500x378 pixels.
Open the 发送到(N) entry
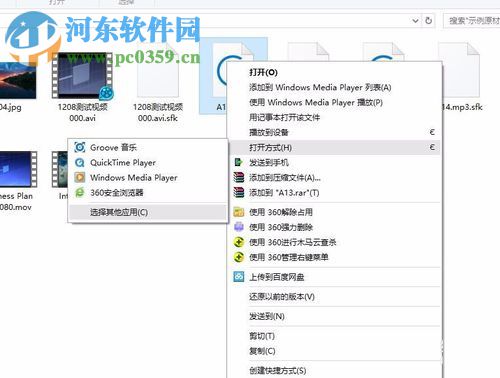click(x=334, y=316)
